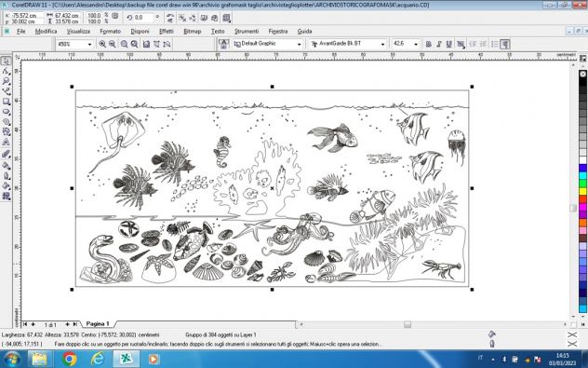This screenshot has height=368, width=588.
Task: Toggle non-printing characters button
Action: pyautogui.click(x=505, y=45)
